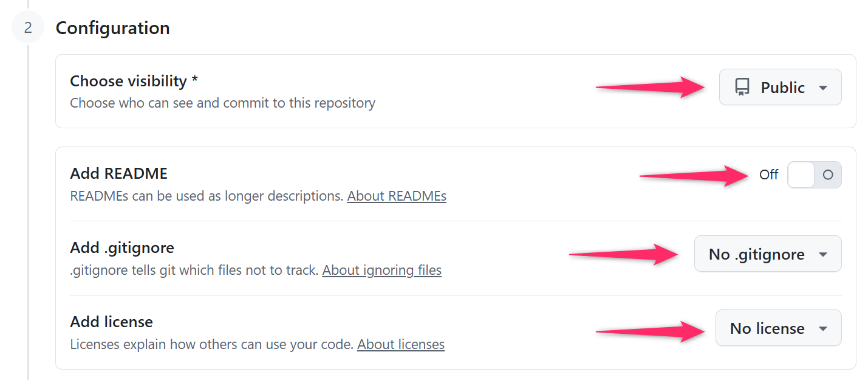Click the circle icon inside the README switch
The width and height of the screenshot is (868, 380).
point(828,175)
